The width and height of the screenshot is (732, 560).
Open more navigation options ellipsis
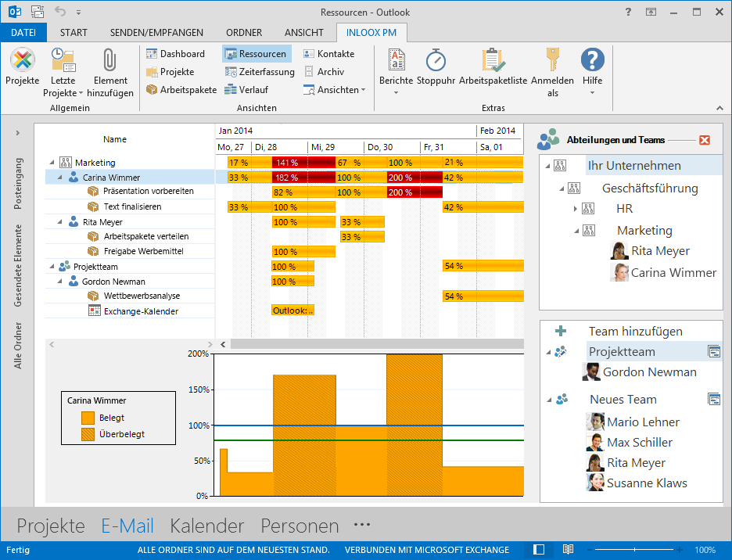point(362,525)
